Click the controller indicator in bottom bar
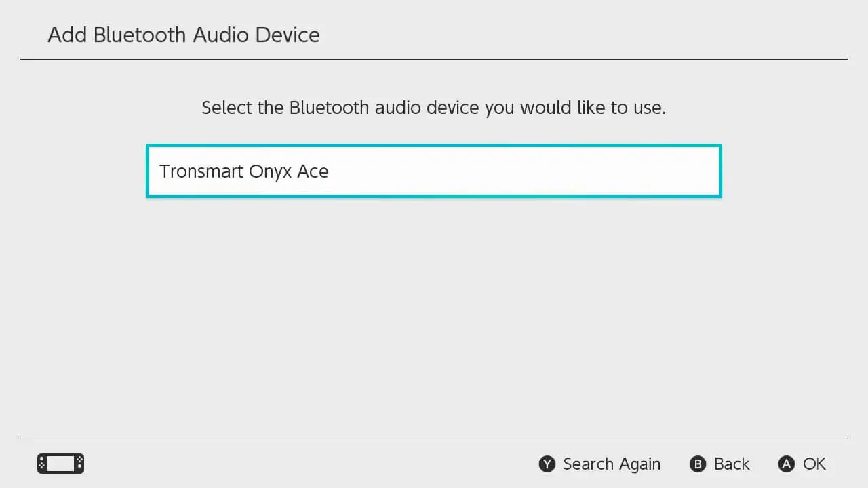This screenshot has height=488, width=868. click(x=60, y=464)
